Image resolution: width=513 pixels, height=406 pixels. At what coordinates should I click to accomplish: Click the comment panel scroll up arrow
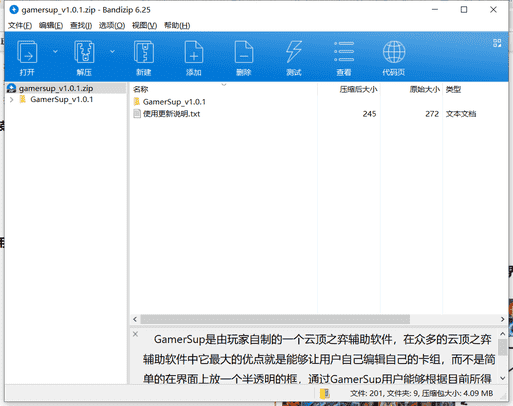(502, 334)
